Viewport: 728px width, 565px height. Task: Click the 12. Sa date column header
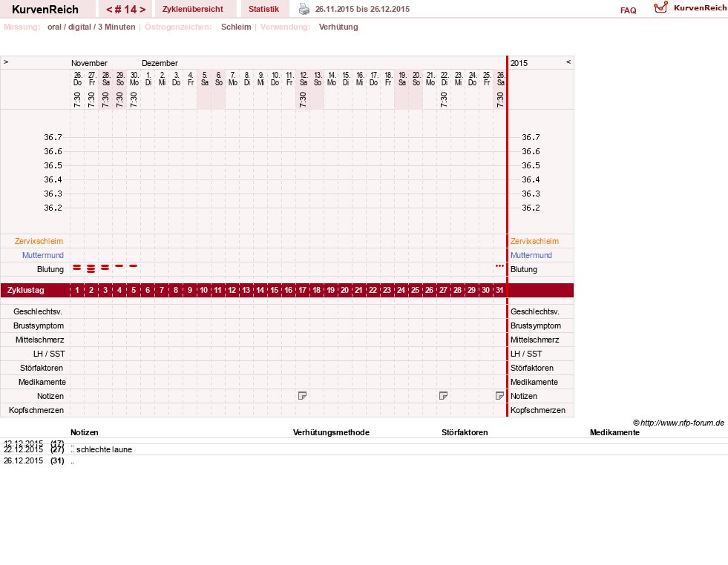[x=304, y=79]
